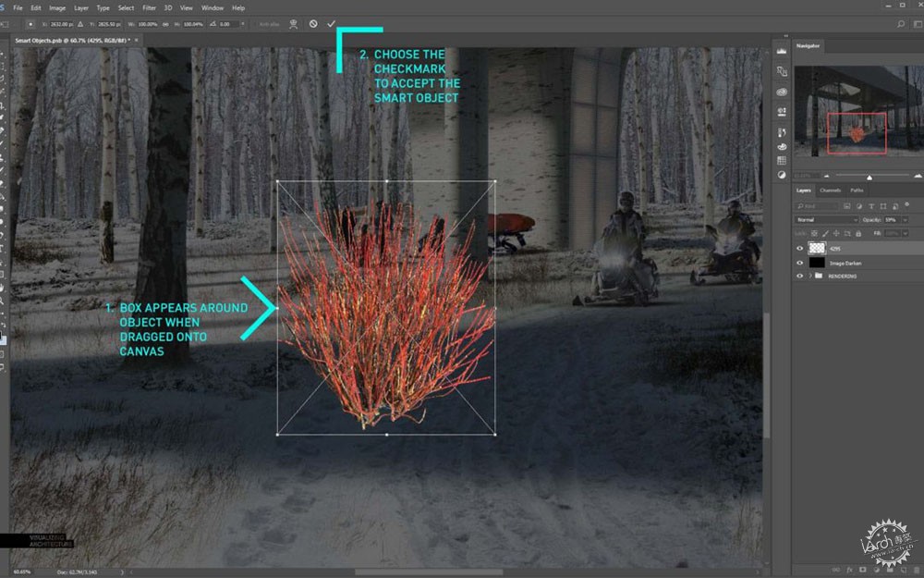924x578 pixels.
Task: Hide the RENDERING group
Action: click(x=799, y=276)
